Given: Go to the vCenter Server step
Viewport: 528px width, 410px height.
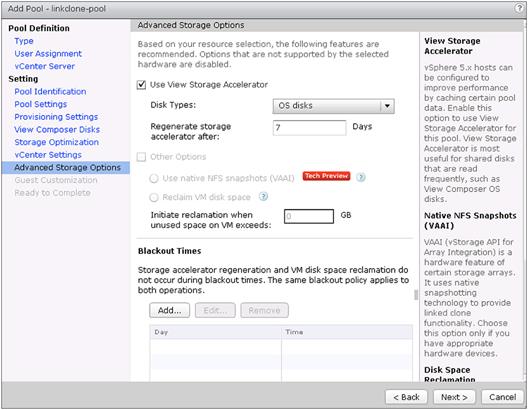Looking at the screenshot, I should (x=44, y=66).
